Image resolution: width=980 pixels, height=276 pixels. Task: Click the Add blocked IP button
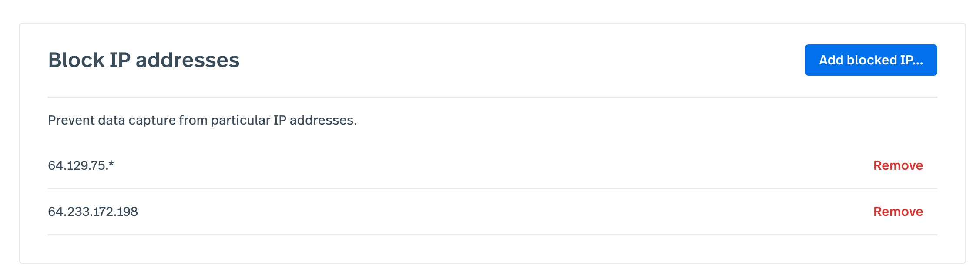click(x=871, y=60)
